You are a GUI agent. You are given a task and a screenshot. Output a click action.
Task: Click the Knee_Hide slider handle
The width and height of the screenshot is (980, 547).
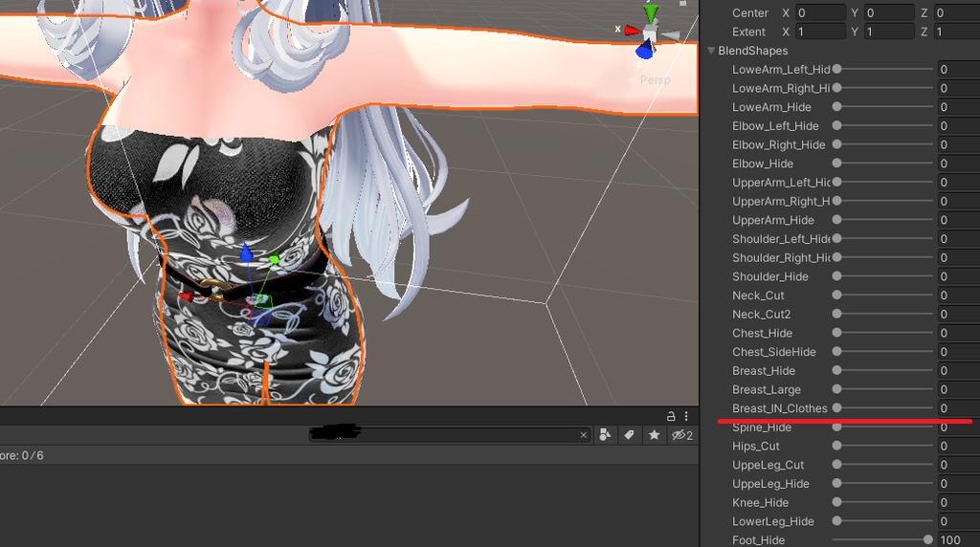point(836,502)
